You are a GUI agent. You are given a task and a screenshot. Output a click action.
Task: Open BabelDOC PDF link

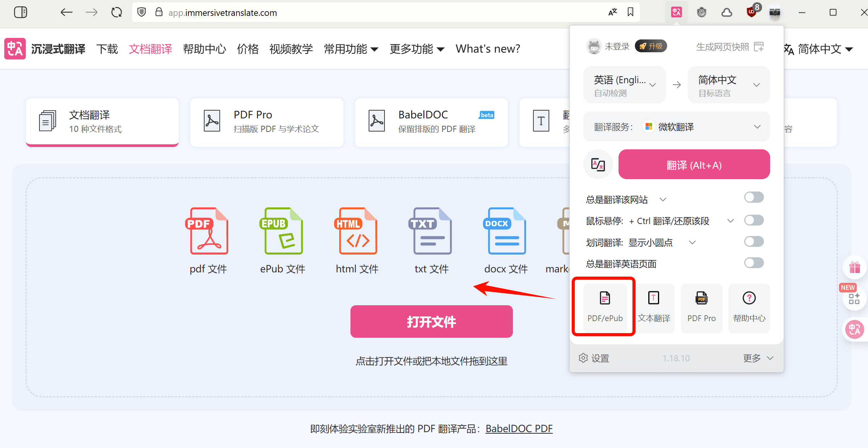(x=519, y=429)
